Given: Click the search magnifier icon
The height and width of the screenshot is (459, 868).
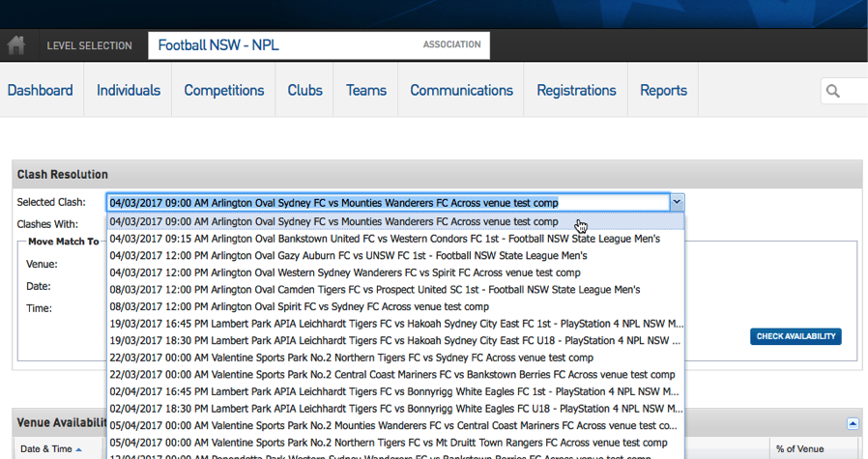Looking at the screenshot, I should (832, 91).
